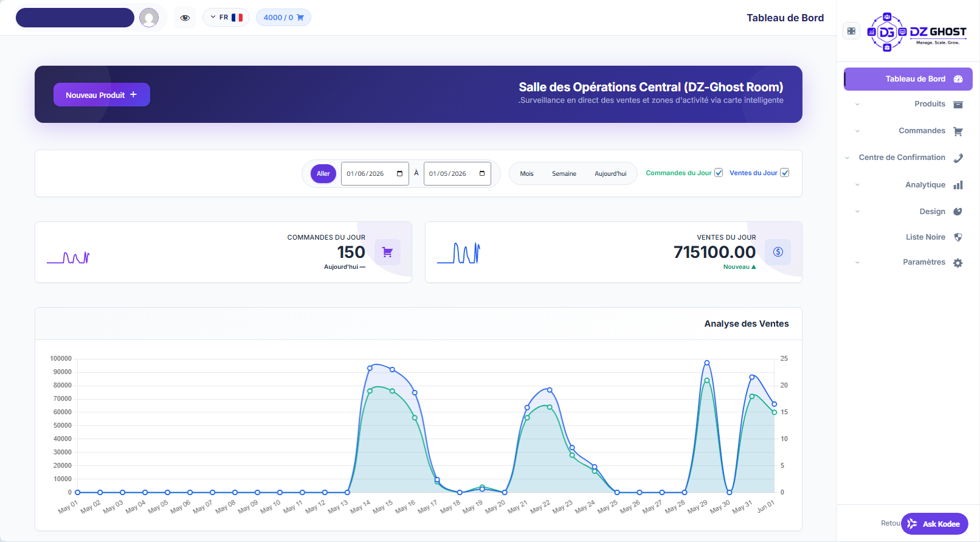Click the 01/06/2026 date field
The image size is (980, 542).
[x=374, y=173]
